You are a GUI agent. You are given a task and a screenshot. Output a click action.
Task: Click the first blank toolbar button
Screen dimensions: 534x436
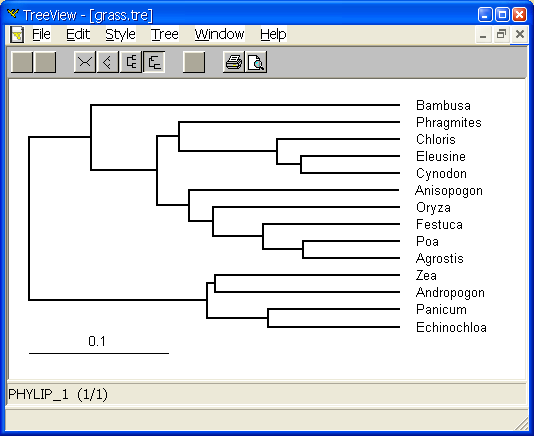pyautogui.click(x=22, y=62)
